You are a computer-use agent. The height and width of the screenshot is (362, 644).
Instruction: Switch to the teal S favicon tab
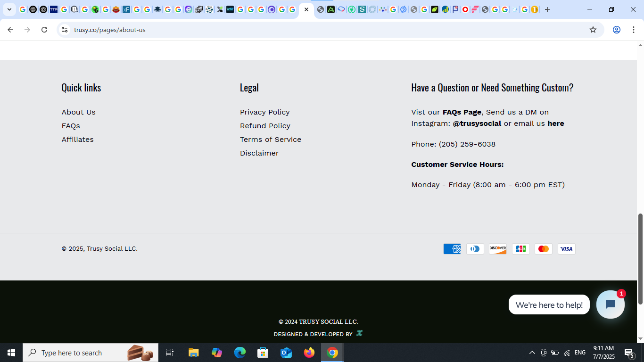point(362,9)
